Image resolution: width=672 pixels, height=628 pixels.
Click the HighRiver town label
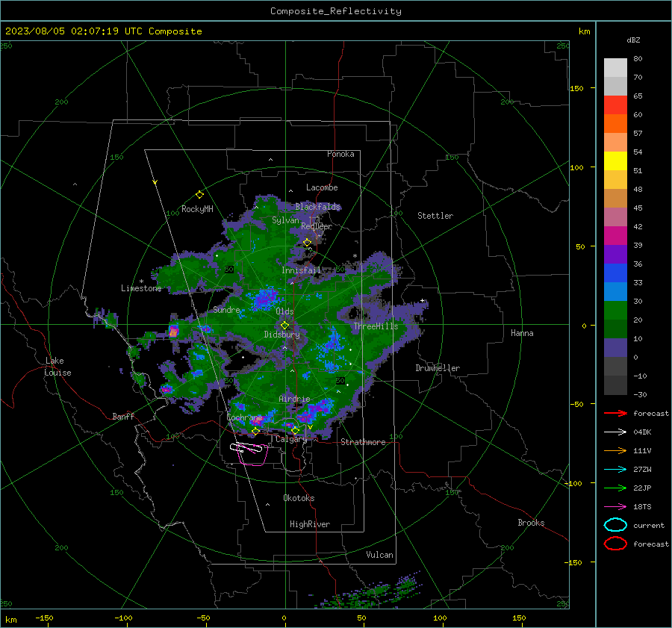point(310,524)
